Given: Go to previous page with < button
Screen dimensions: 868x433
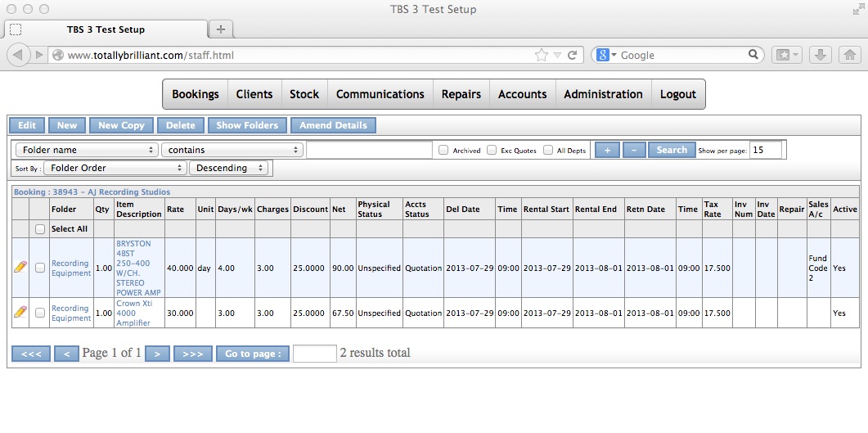Looking at the screenshot, I should (x=66, y=354).
